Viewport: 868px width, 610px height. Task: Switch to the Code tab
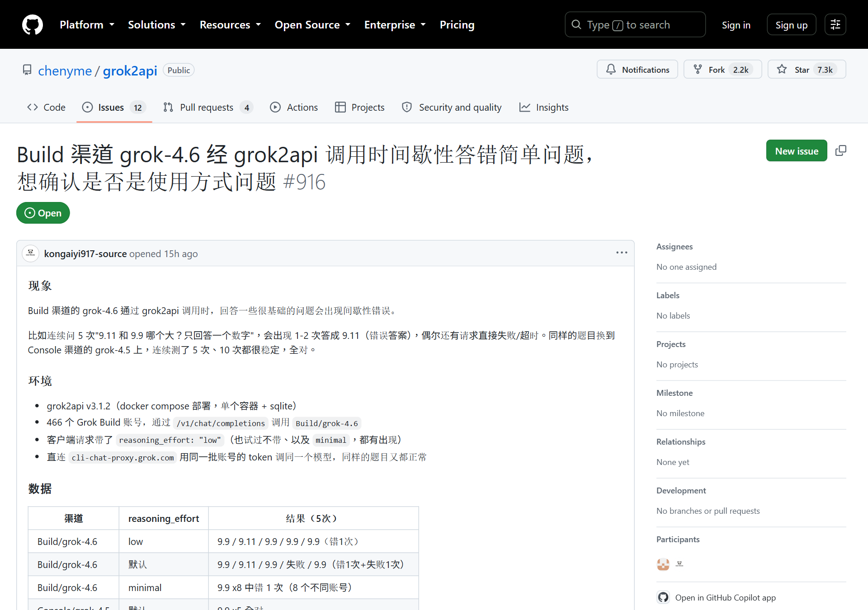(x=46, y=107)
